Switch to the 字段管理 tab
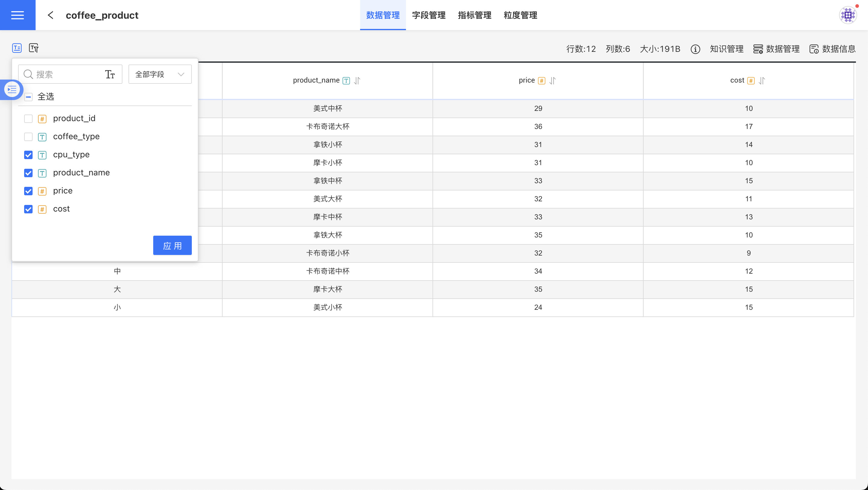The image size is (868, 490). [429, 15]
